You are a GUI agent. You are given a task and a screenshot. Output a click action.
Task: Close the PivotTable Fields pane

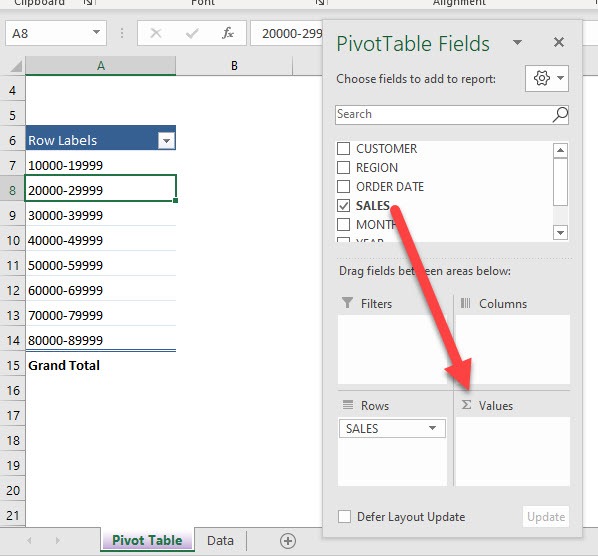click(x=559, y=42)
